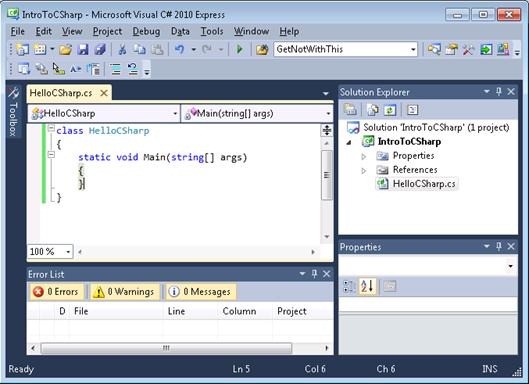Image resolution: width=529 pixels, height=384 pixels.
Task: Collapse the IntroToCSharp project node
Action: point(349,142)
